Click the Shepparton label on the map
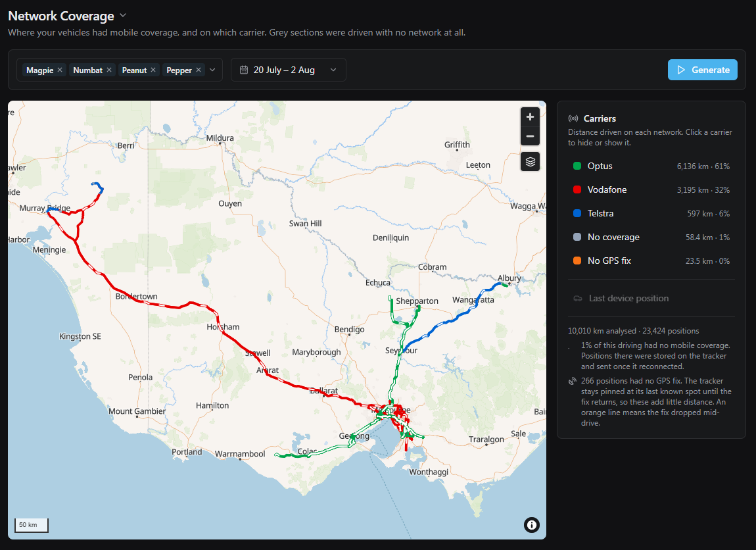The height and width of the screenshot is (550, 756). (x=417, y=301)
